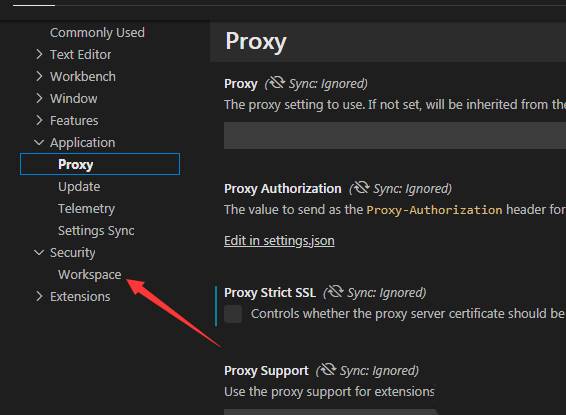The height and width of the screenshot is (415, 566).
Task: Click sync ignored icon beside Proxy Strict SSL
Action: (x=335, y=292)
